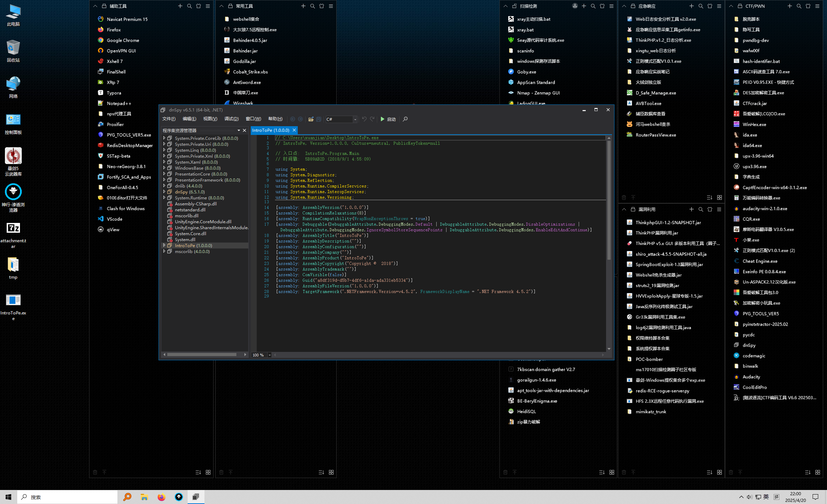This screenshot has height=504, width=827.
Task: Toggle lock icon on 扫描检测 panel
Action: (x=514, y=6)
